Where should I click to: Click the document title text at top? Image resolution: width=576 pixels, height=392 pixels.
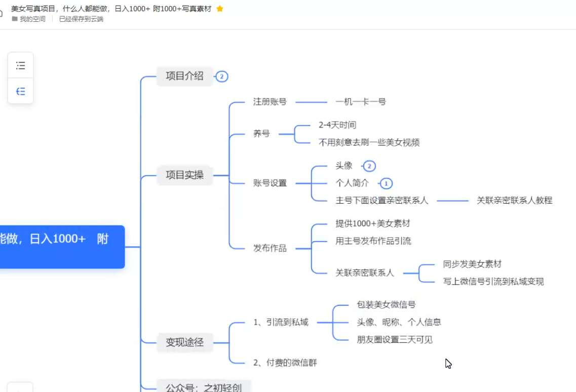[x=111, y=9]
